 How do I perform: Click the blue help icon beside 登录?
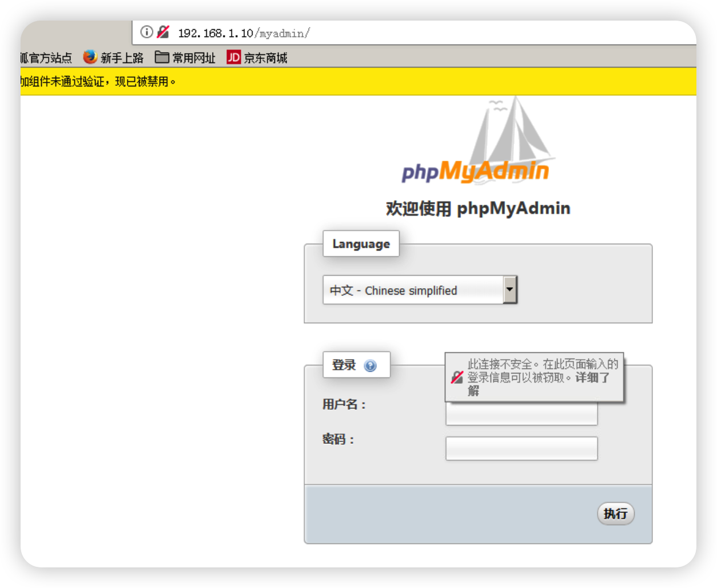click(x=370, y=365)
